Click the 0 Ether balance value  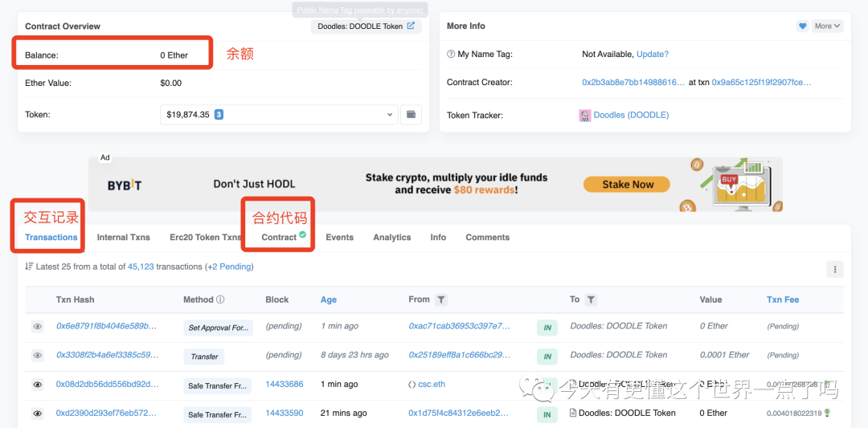point(174,55)
